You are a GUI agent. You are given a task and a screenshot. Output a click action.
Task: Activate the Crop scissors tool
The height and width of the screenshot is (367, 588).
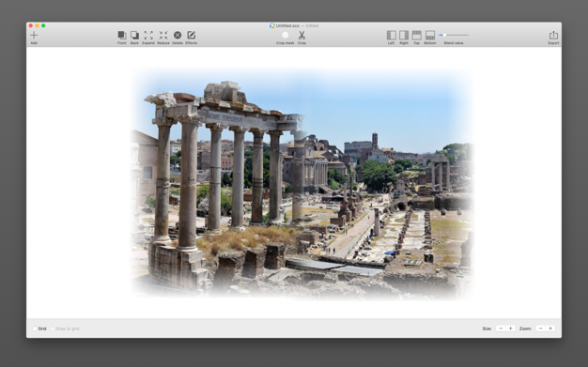coord(302,36)
